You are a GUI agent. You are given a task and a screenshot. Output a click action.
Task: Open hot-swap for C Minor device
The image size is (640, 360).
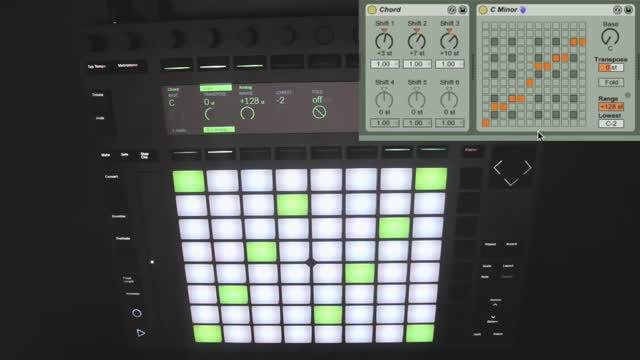618,9
